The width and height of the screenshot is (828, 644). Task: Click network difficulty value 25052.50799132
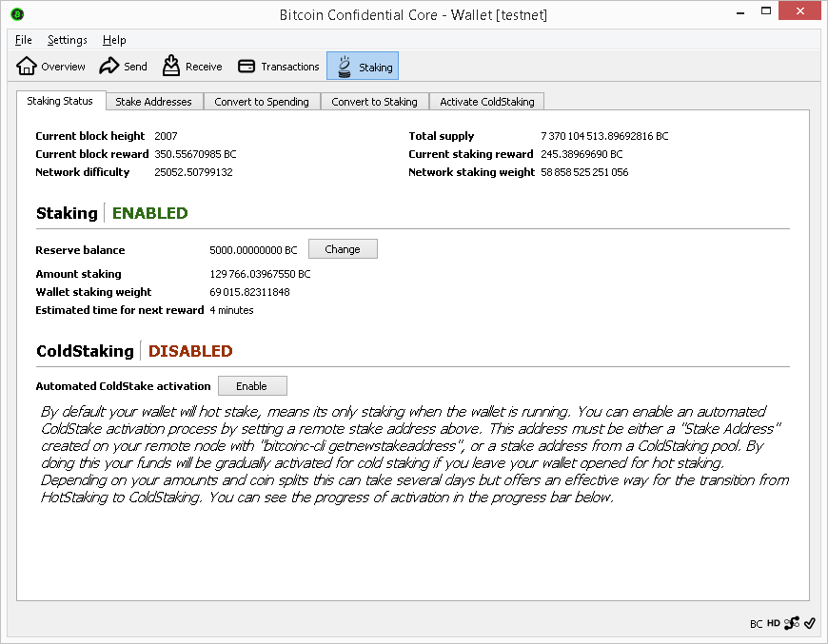point(193,172)
